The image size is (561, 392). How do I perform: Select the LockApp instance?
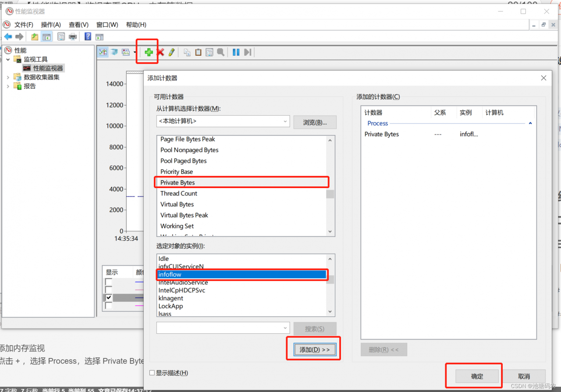coord(241,306)
